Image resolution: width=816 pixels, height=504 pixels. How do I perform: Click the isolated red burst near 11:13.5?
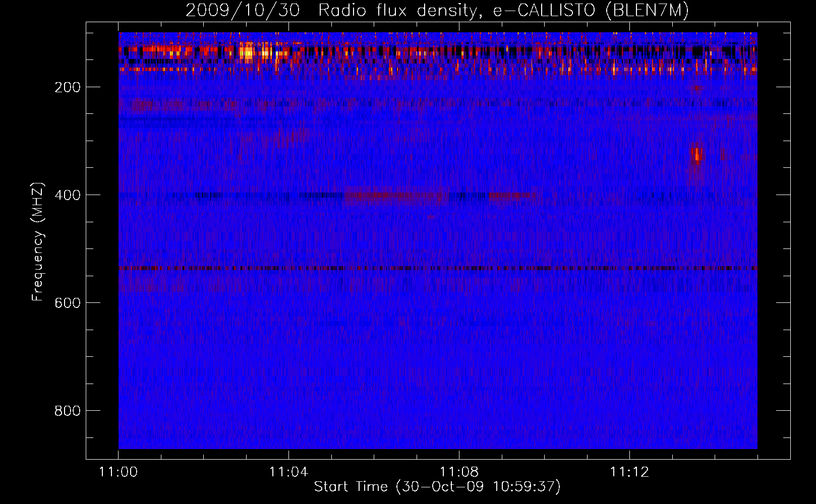(696, 155)
